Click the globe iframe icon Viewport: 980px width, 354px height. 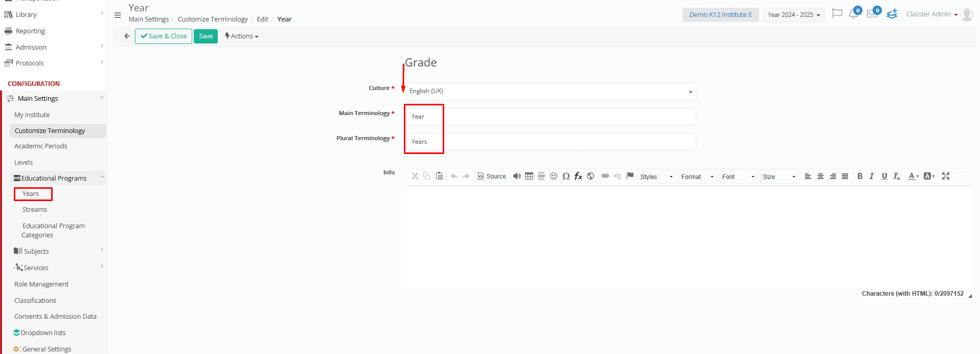coord(590,176)
